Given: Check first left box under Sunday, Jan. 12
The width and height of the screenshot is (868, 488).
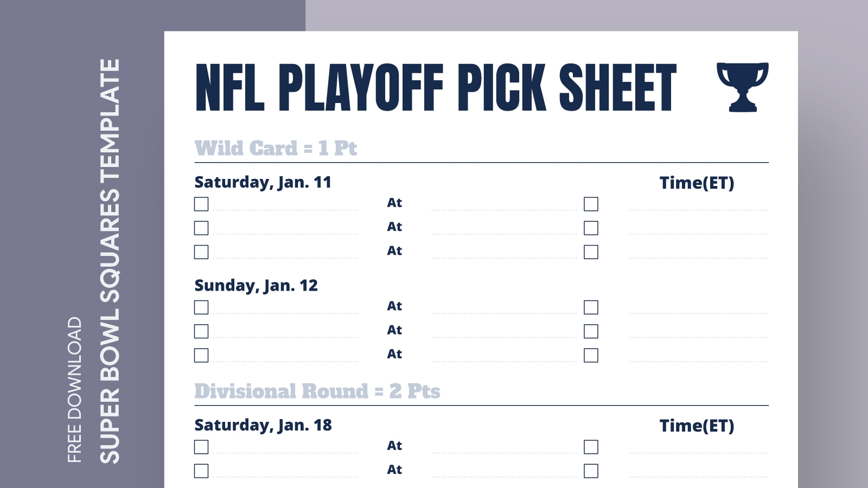Looking at the screenshot, I should (x=201, y=307).
